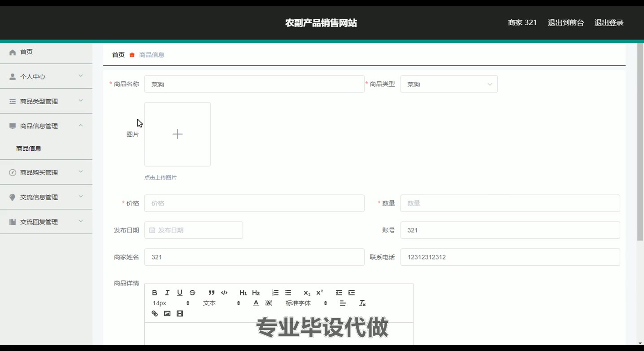
Task: Insert a blockquote in editor
Action: [212, 293]
